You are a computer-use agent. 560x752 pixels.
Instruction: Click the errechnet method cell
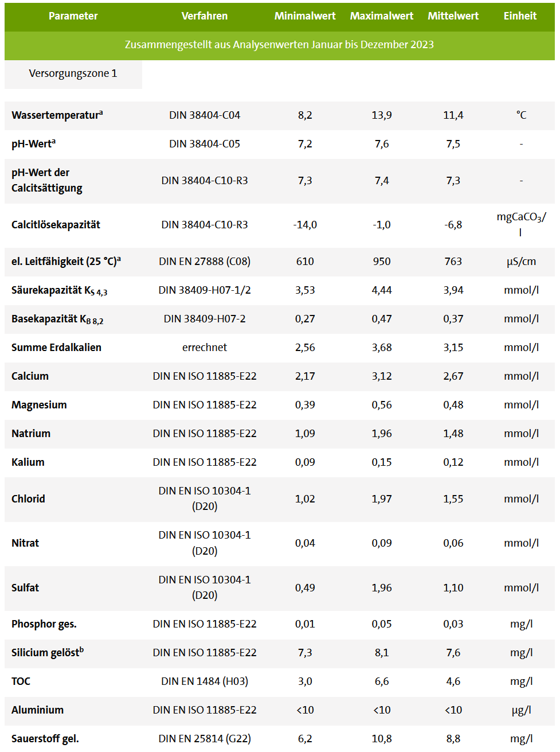(205, 348)
